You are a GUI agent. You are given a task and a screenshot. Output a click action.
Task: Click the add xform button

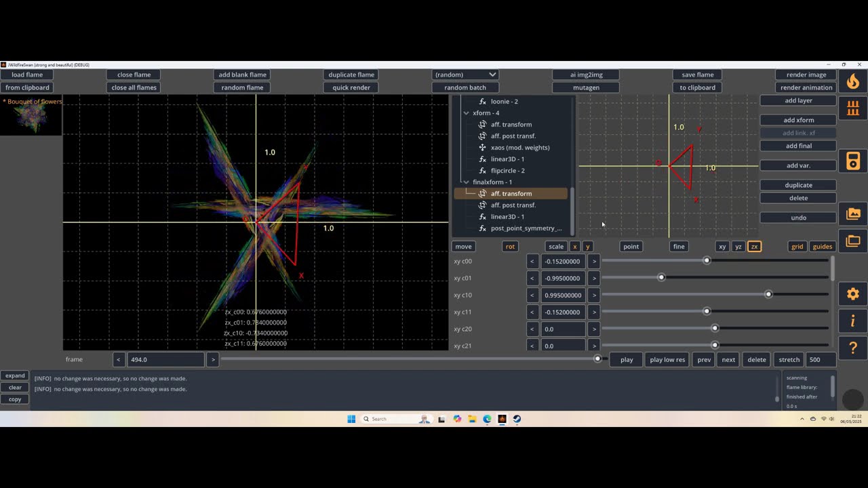point(799,120)
